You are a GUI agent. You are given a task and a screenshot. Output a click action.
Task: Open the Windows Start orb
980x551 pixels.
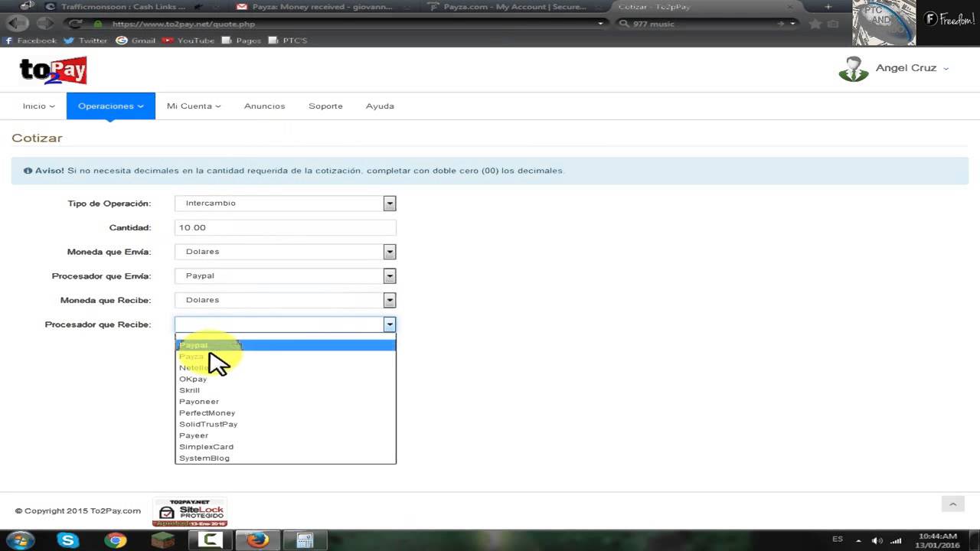tap(21, 540)
